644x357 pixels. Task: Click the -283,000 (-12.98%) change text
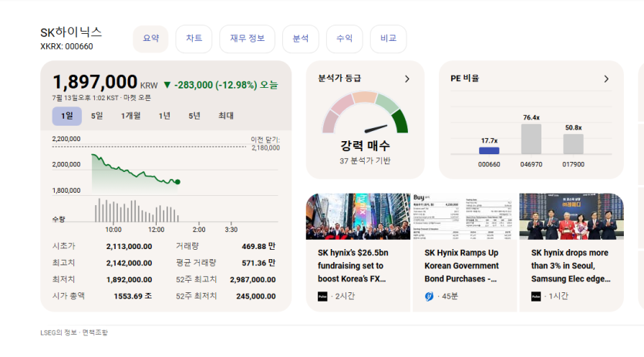click(216, 85)
